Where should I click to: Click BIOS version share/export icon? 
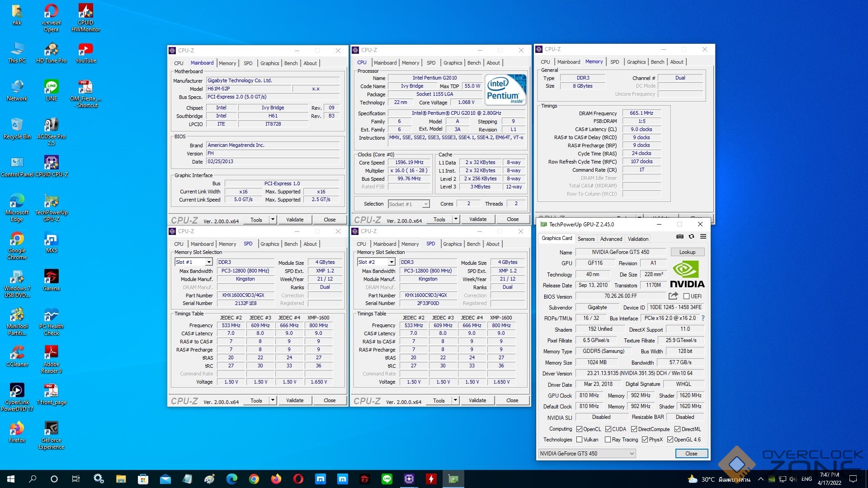(673, 296)
